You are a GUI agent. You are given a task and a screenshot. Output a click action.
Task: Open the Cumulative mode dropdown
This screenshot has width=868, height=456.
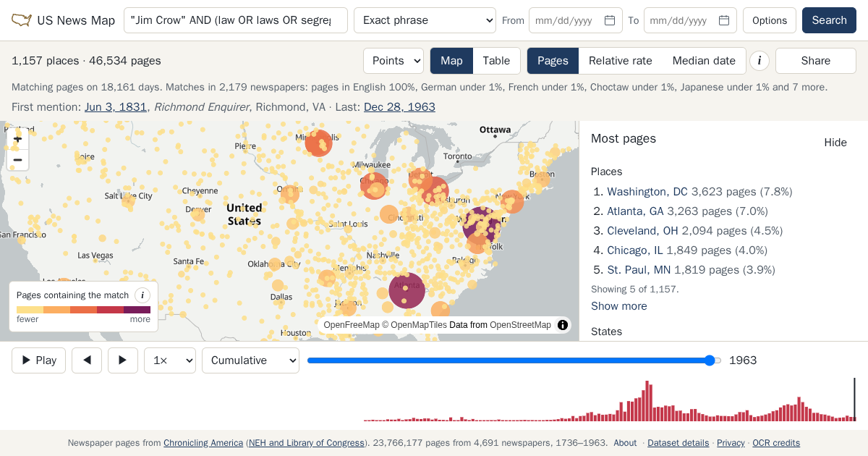tap(250, 360)
